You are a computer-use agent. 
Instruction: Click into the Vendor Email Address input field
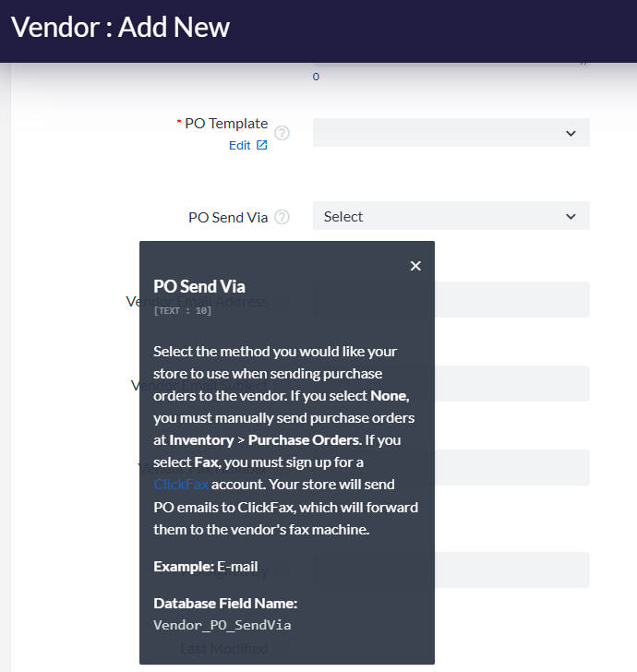pyautogui.click(x=511, y=300)
